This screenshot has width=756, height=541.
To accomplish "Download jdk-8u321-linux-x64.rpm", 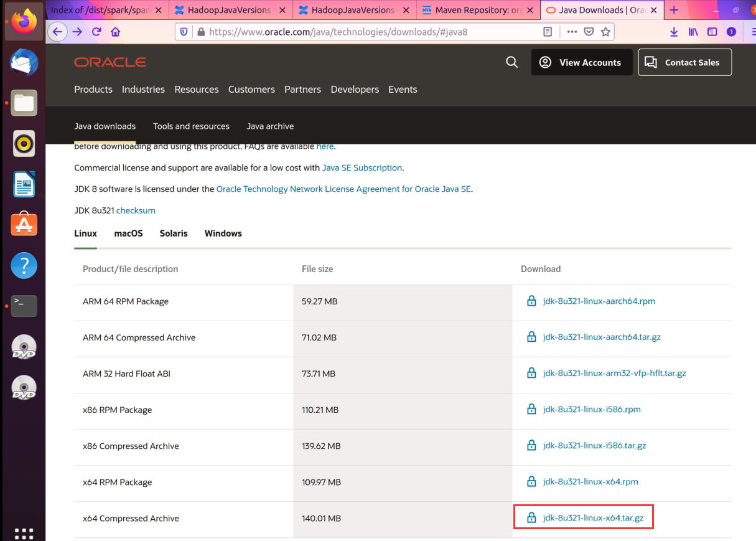I will [x=590, y=482].
